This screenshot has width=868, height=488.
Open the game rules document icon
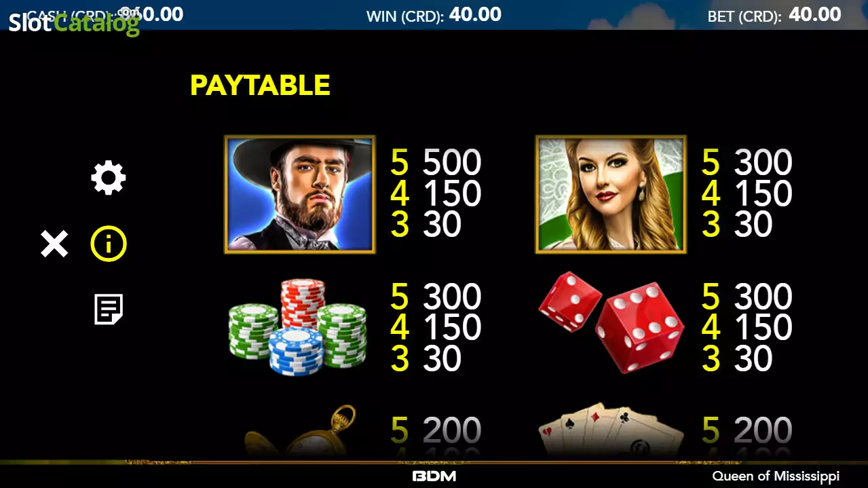[x=109, y=309]
